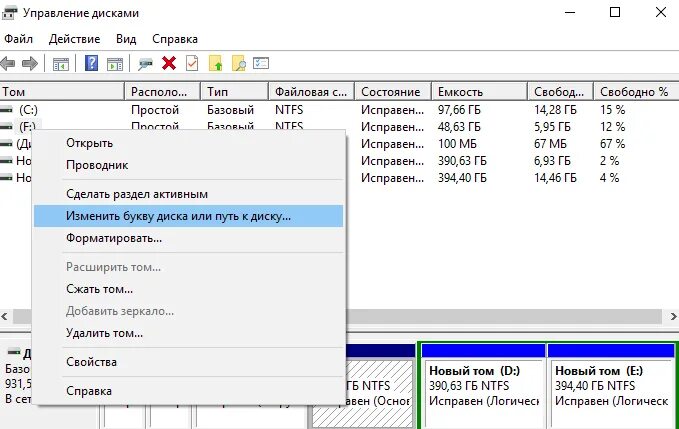679x429 pixels.
Task: Select the Новый том (D:) partition block
Action: tap(483, 386)
